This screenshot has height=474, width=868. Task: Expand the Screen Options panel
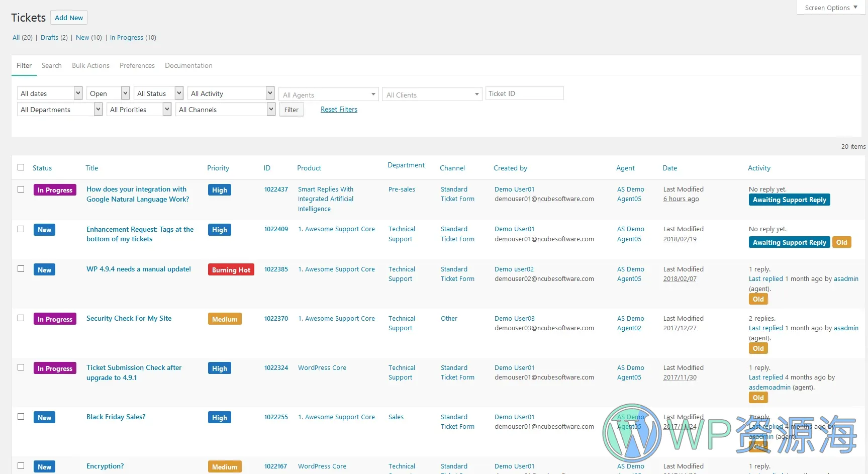[829, 7]
